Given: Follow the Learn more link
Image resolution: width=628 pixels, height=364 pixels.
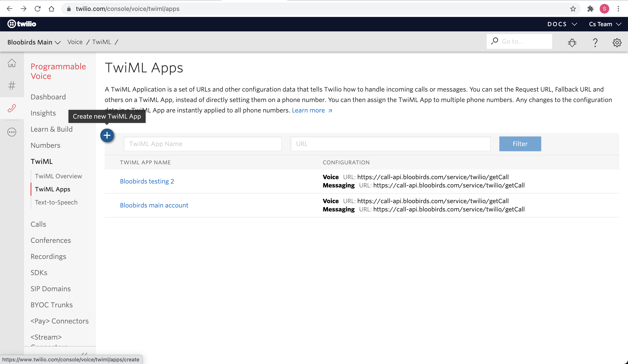Looking at the screenshot, I should 312,110.
